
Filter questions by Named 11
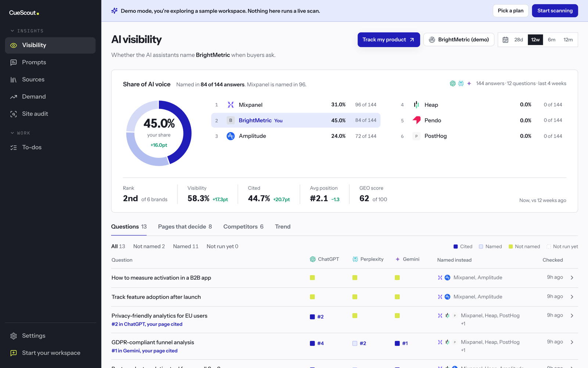point(186,247)
